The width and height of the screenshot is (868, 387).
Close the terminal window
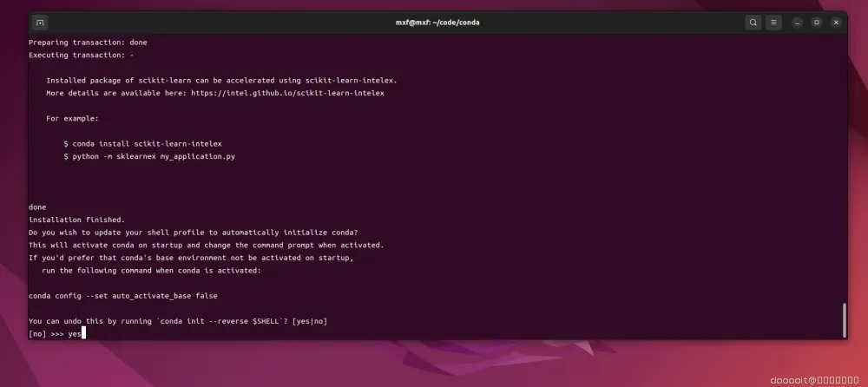(837, 23)
